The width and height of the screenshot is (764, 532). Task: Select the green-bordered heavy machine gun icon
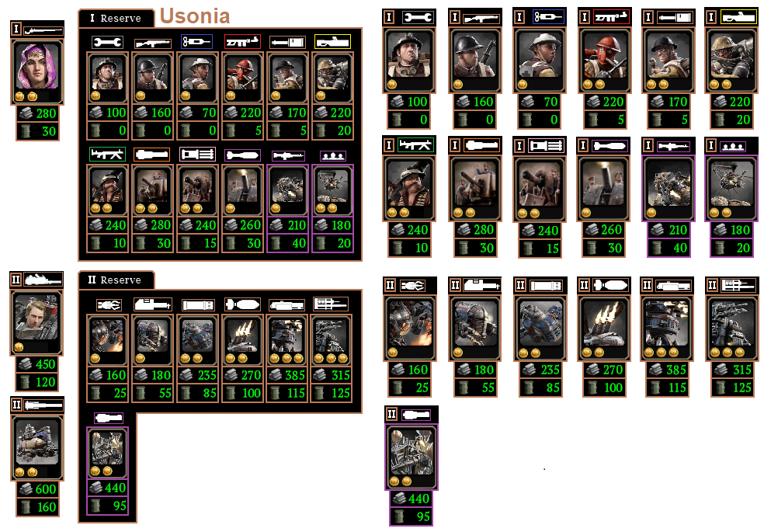pos(108,155)
